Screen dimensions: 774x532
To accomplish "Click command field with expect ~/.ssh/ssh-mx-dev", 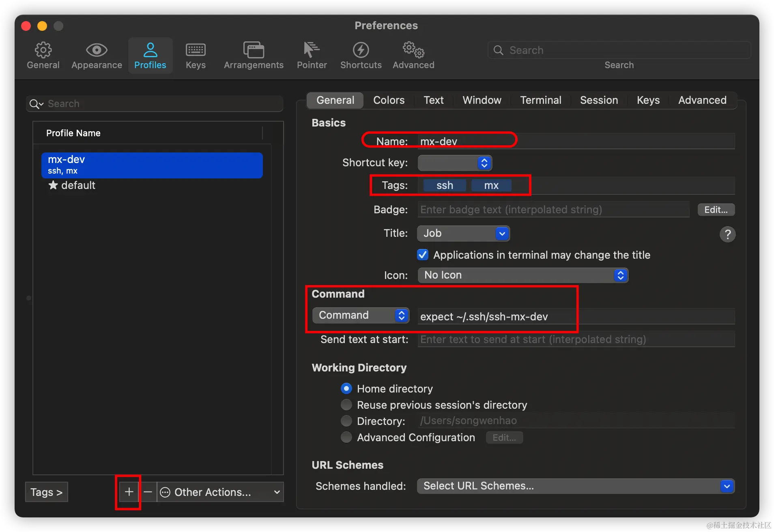I will point(576,316).
